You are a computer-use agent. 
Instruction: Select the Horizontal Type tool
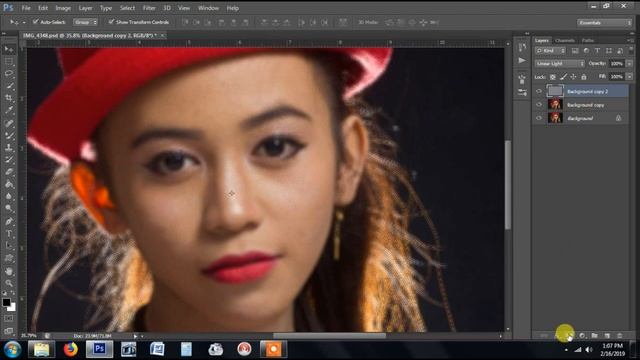click(x=9, y=234)
